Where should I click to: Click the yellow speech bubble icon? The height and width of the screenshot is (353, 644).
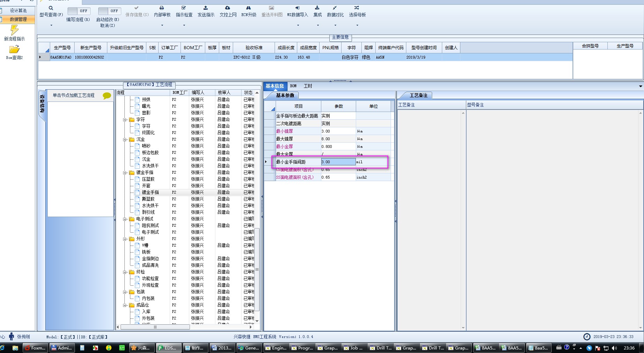[107, 96]
